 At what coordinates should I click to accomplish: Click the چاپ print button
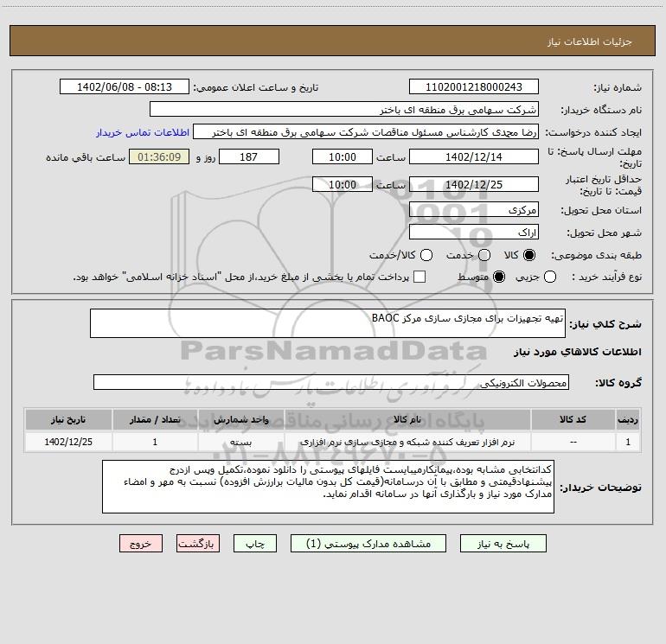click(x=255, y=544)
